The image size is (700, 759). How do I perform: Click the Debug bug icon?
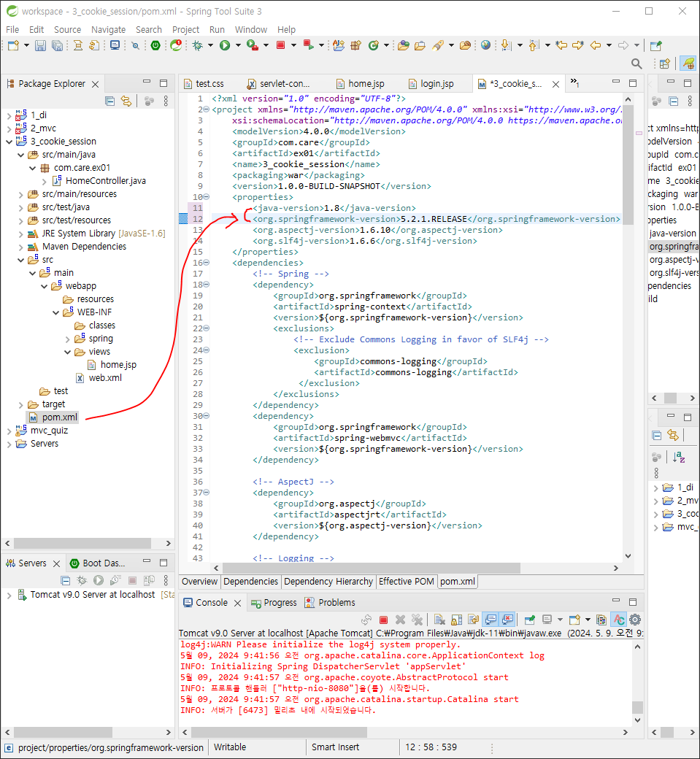coord(198,45)
